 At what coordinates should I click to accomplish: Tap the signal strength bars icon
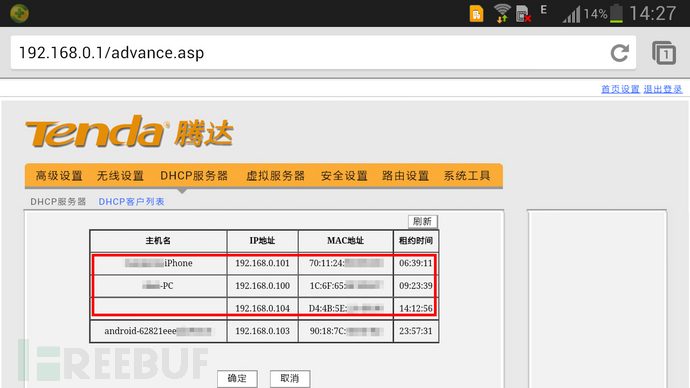572,14
